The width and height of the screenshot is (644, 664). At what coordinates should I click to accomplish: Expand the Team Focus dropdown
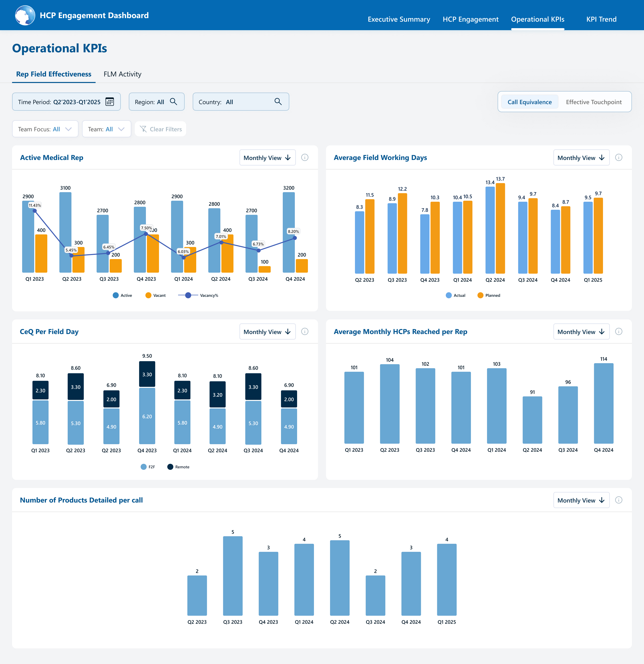click(45, 129)
